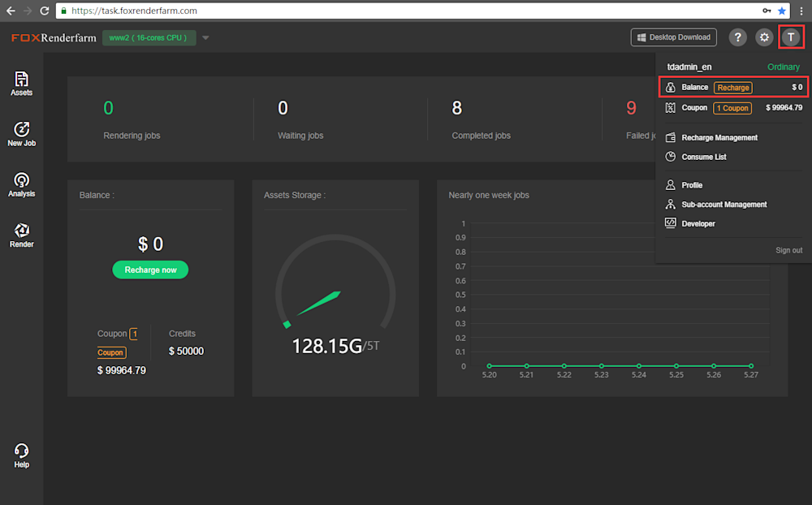Click the Nearly one week jobs title

click(489, 196)
